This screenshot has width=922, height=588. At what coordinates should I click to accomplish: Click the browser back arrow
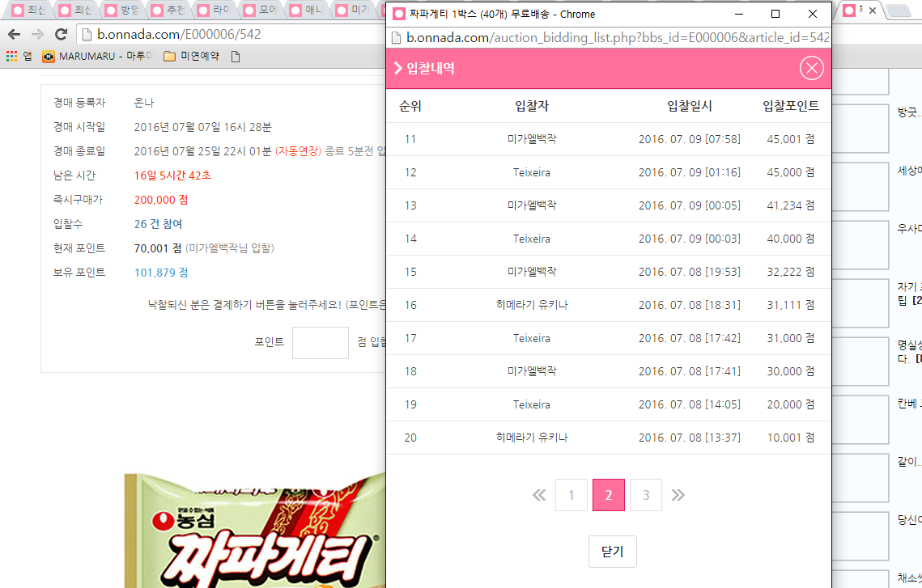14,34
